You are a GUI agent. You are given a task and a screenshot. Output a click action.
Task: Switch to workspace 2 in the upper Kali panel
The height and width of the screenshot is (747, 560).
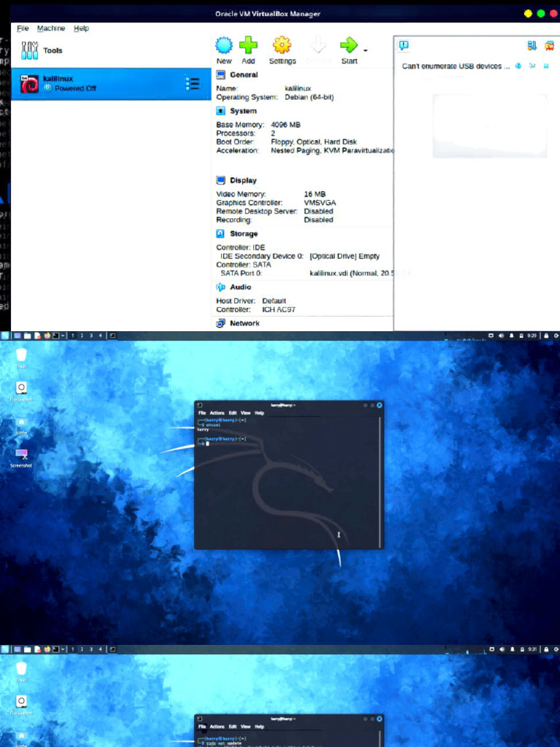(x=82, y=336)
